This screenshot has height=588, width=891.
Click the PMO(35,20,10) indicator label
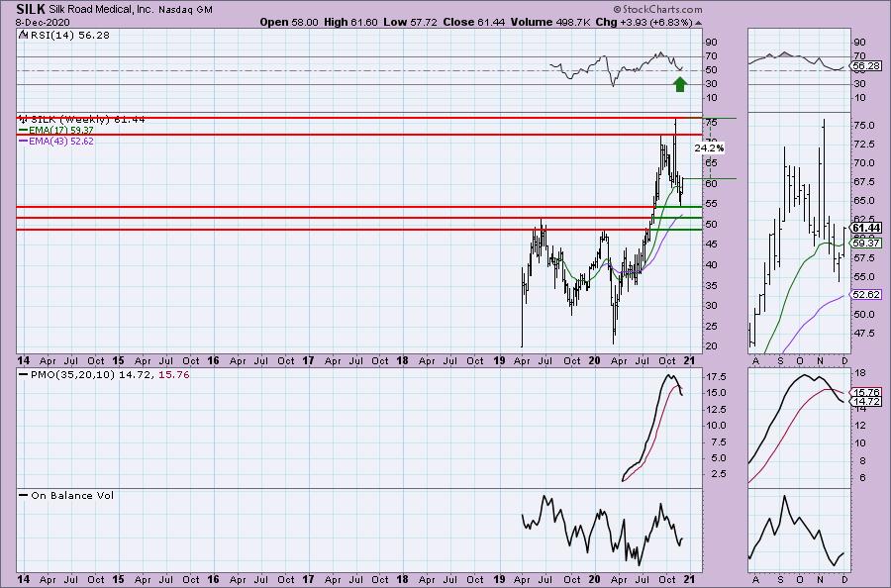[72, 375]
